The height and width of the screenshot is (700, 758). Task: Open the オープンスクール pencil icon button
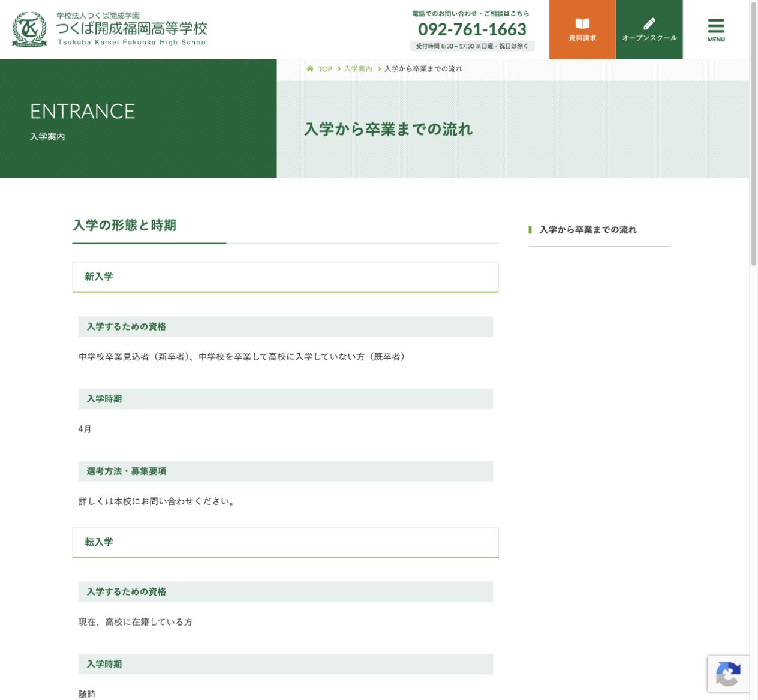point(649,29)
